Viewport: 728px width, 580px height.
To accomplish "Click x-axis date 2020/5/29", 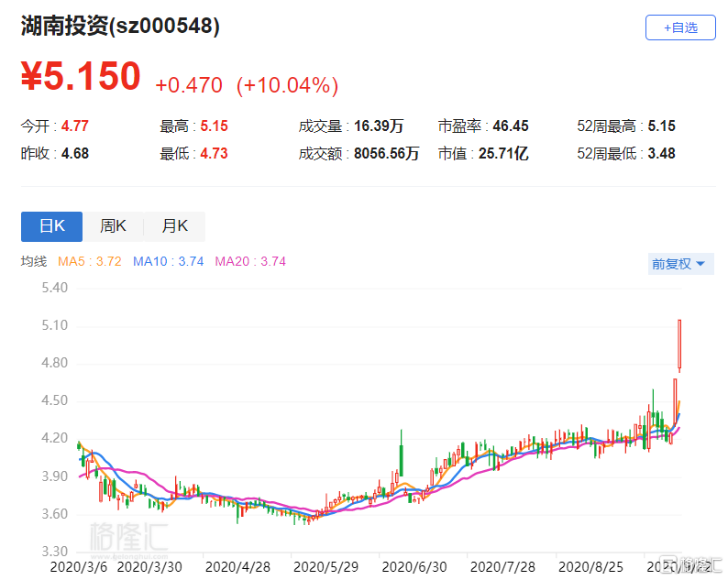I will point(325,567).
